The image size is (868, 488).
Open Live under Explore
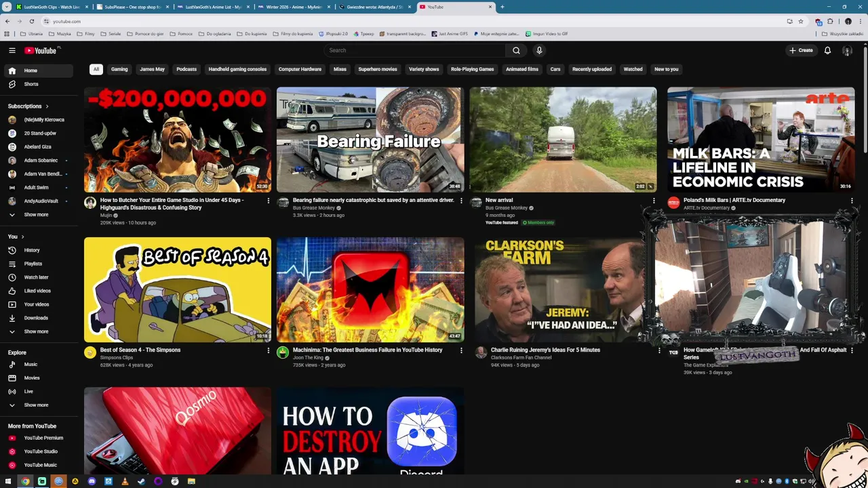click(x=38, y=391)
